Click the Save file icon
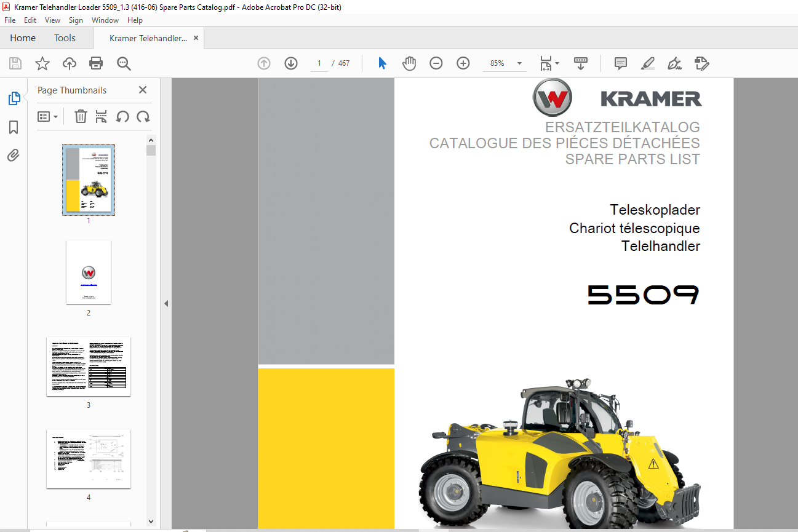 pos(15,63)
